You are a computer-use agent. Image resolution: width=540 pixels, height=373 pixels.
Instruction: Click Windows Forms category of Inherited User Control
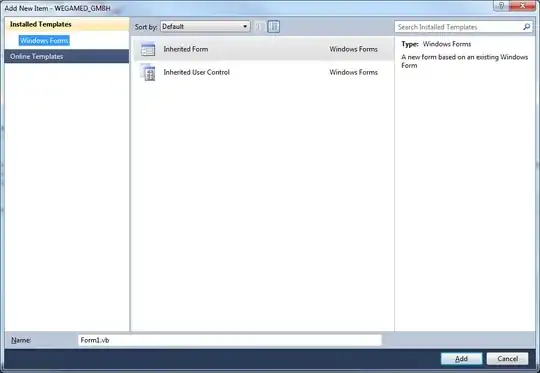point(353,72)
